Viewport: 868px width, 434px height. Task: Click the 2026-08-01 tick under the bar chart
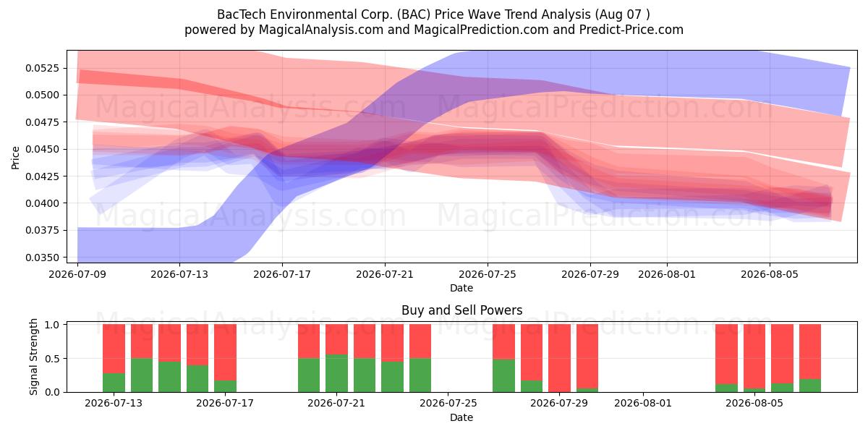point(642,404)
